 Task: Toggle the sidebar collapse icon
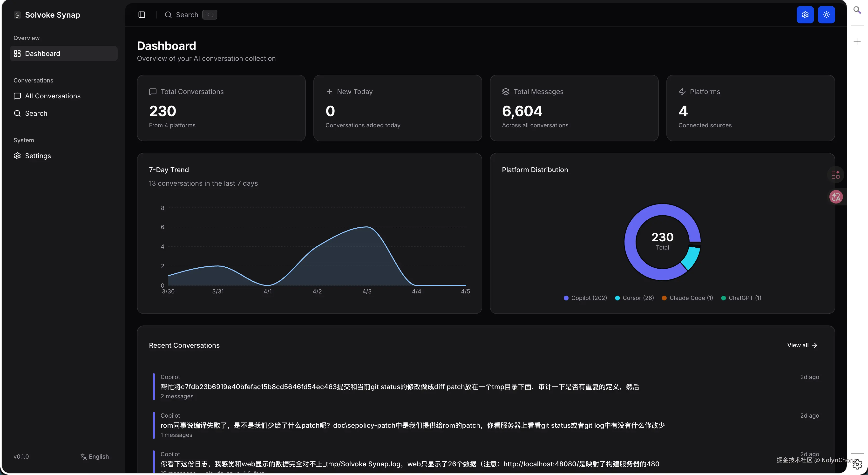[x=142, y=15]
